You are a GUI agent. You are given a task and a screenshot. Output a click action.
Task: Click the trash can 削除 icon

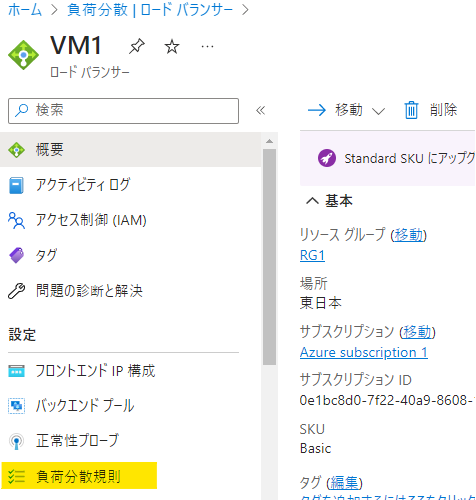(411, 110)
